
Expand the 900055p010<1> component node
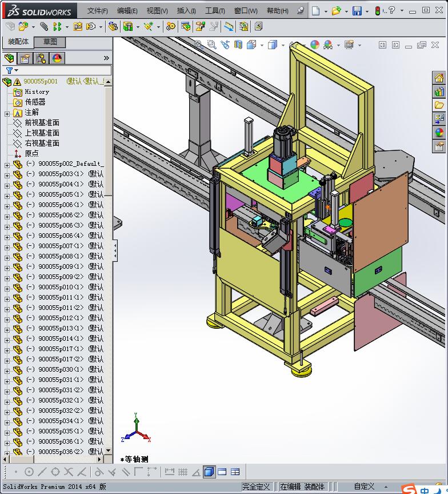(7, 289)
